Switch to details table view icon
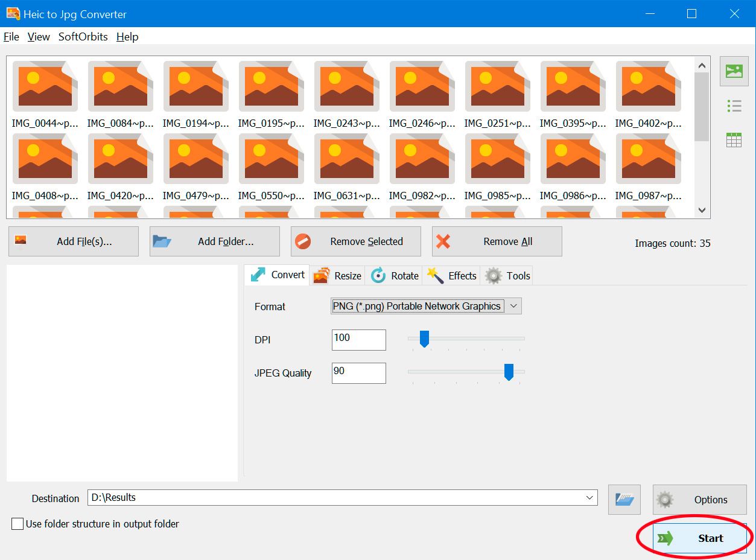 [734, 141]
